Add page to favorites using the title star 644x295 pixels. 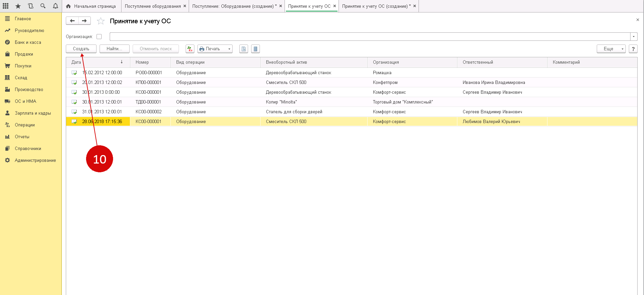[101, 21]
